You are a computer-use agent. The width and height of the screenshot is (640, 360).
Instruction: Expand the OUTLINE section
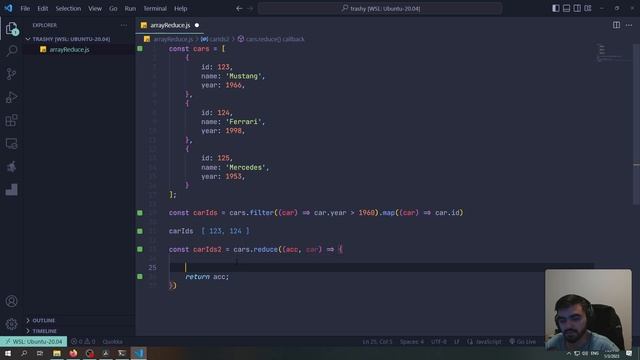44,320
